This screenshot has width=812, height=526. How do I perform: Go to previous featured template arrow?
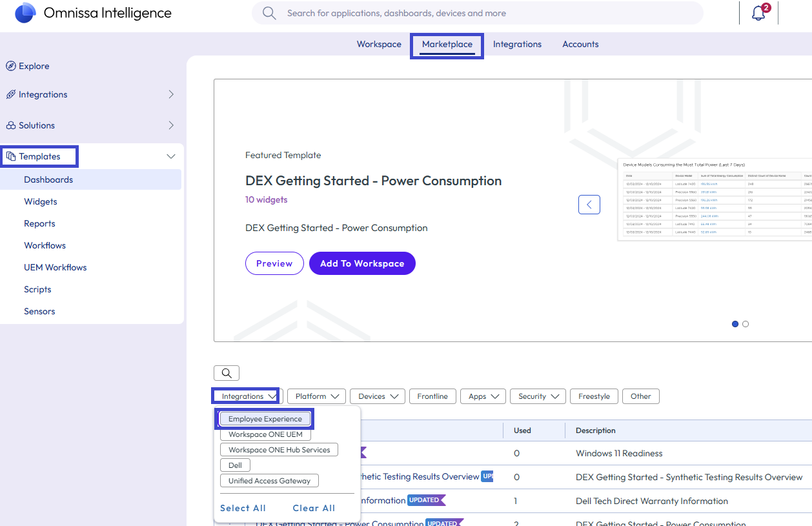click(x=589, y=205)
